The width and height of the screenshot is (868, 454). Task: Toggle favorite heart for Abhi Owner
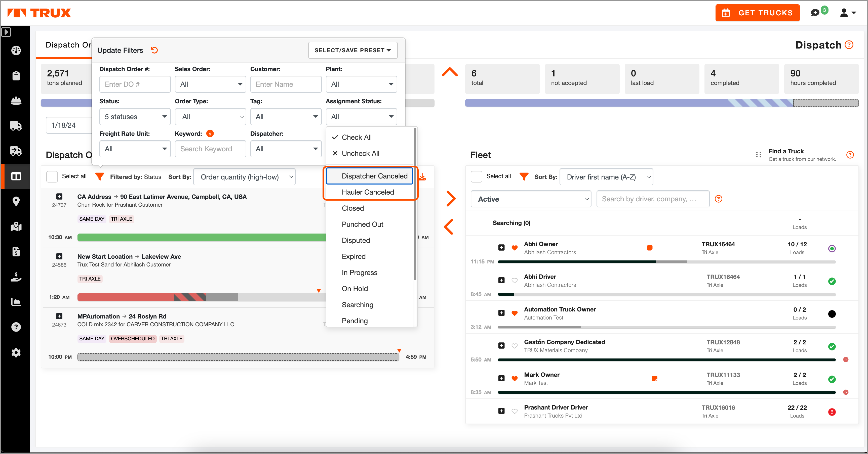[x=515, y=248]
